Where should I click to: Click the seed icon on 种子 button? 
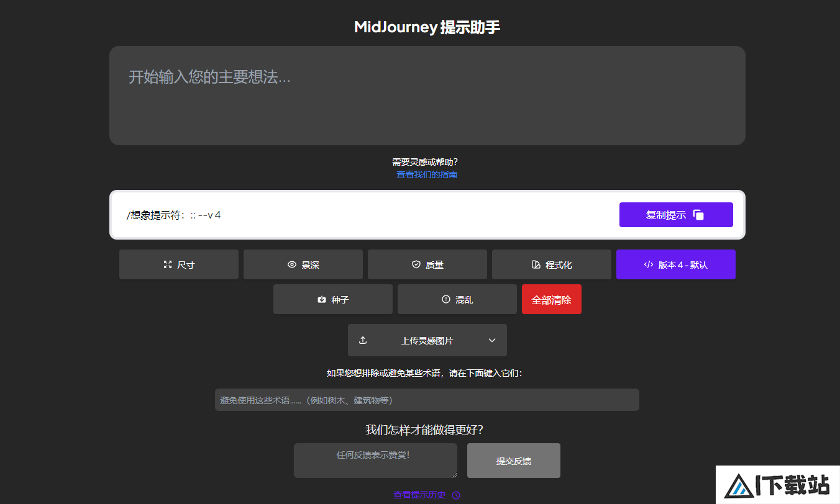pyautogui.click(x=322, y=299)
